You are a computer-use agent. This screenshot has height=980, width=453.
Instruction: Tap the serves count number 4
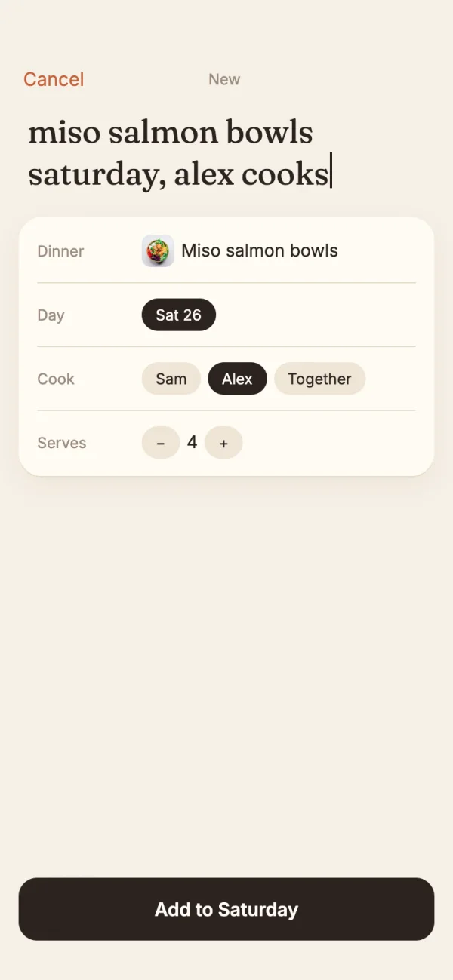pos(192,442)
